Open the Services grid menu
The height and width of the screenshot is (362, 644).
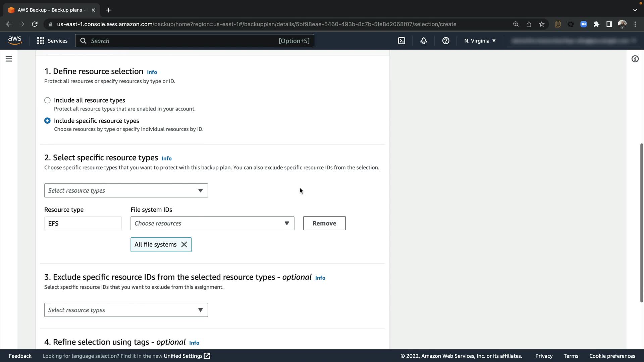coord(52,41)
